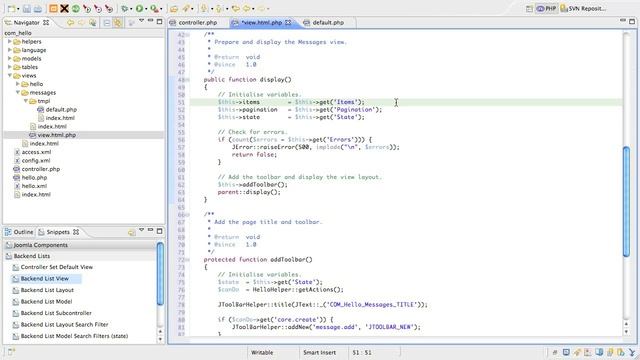The height and width of the screenshot is (360, 640).
Task: Click the Debug gear toolbar icon
Action: 124,8
